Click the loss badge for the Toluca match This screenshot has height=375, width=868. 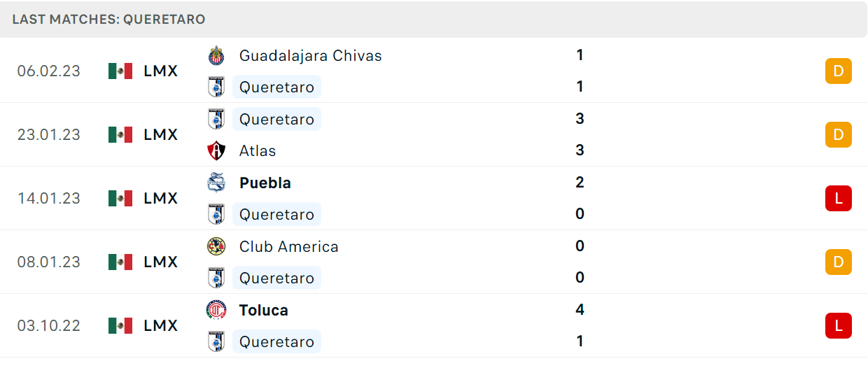coord(839,325)
